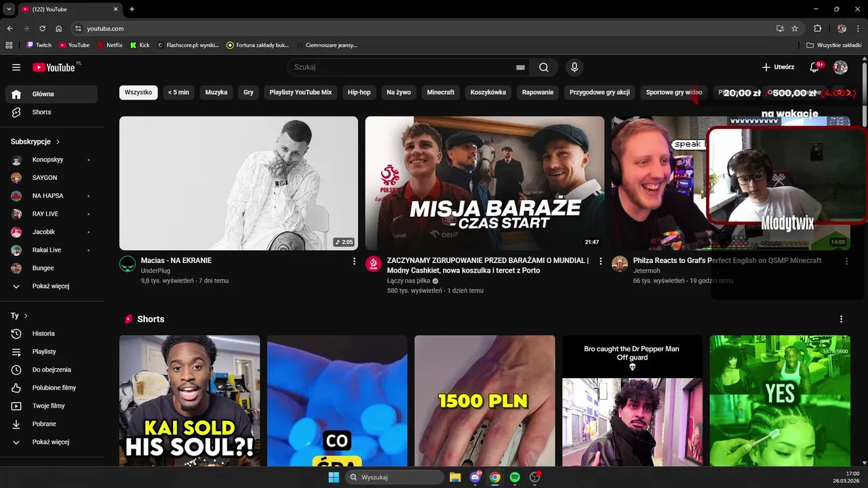This screenshot has height=488, width=868.
Task: Open the YouTube hamburger guide menu
Action: tap(16, 67)
